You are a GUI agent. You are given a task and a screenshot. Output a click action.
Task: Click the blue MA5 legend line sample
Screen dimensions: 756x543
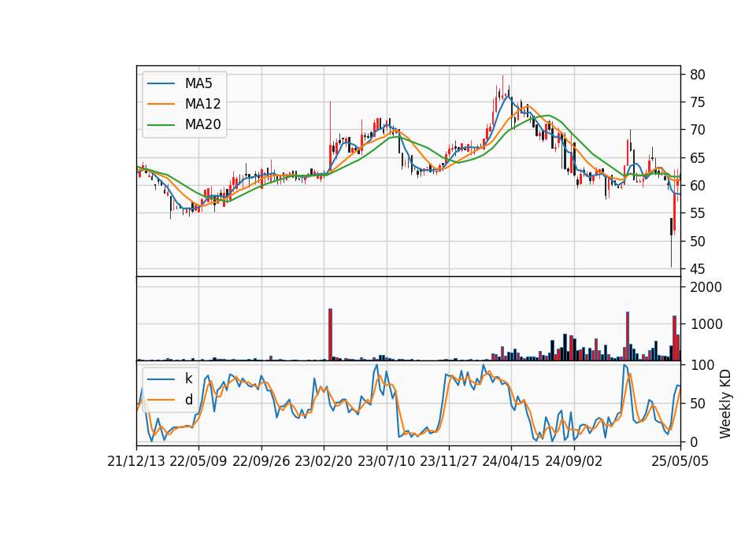(161, 84)
